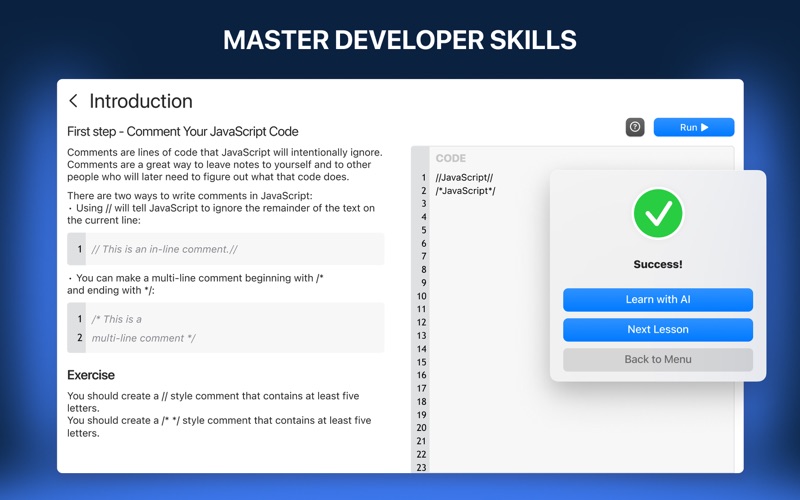Click code line 2 '/*JavaScript*/'
Viewport: 800px width, 500px height.
point(465,191)
